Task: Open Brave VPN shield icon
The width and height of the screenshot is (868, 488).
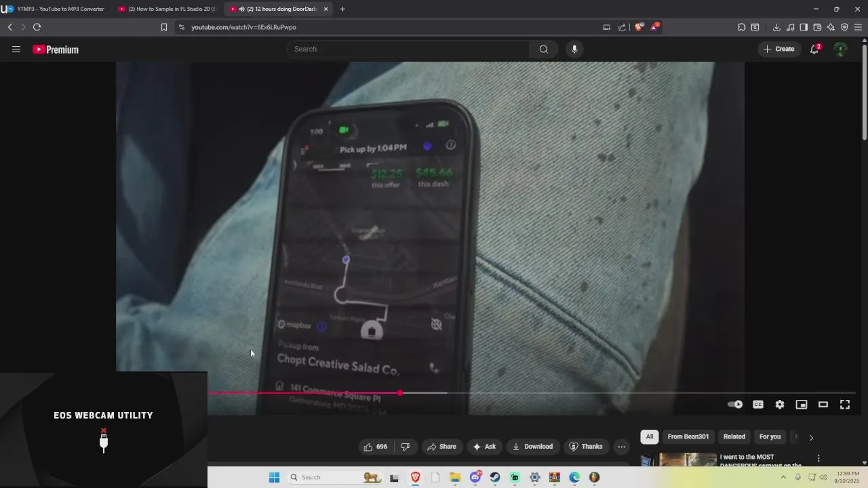Action: pyautogui.click(x=844, y=27)
